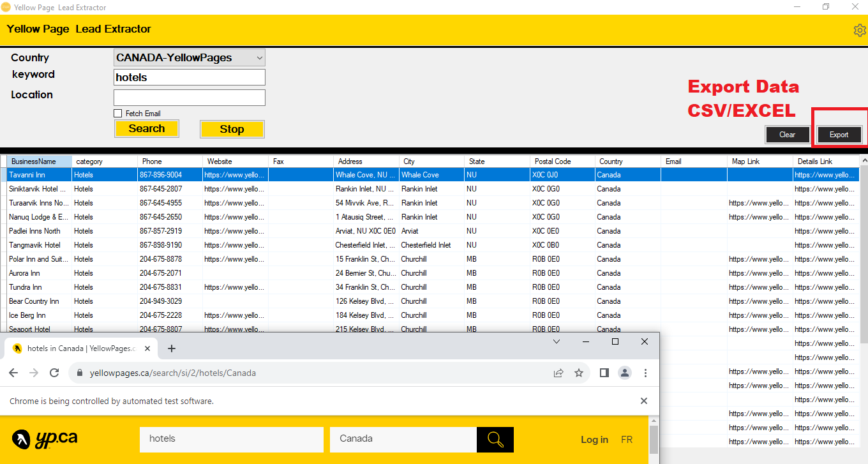The width and height of the screenshot is (868, 464).
Task: Enable the Fetch Email checkbox
Action: pos(117,113)
